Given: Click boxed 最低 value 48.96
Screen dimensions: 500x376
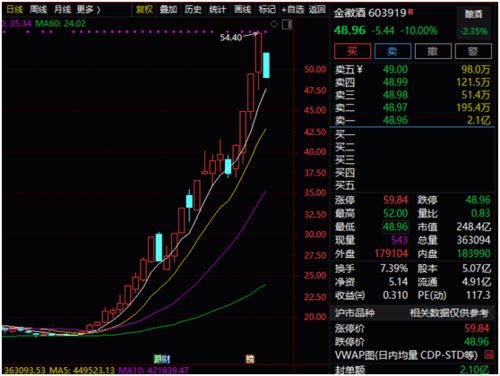Looking at the screenshot, I should pos(395,227).
